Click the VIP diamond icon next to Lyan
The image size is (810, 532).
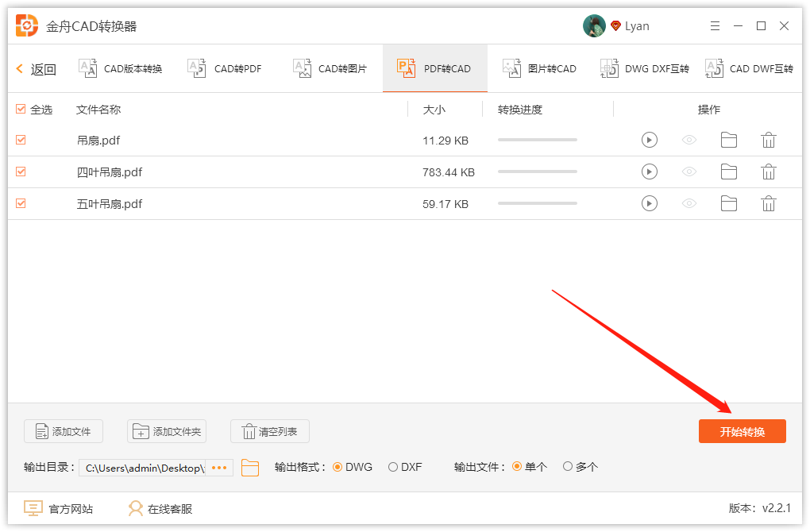tap(614, 25)
